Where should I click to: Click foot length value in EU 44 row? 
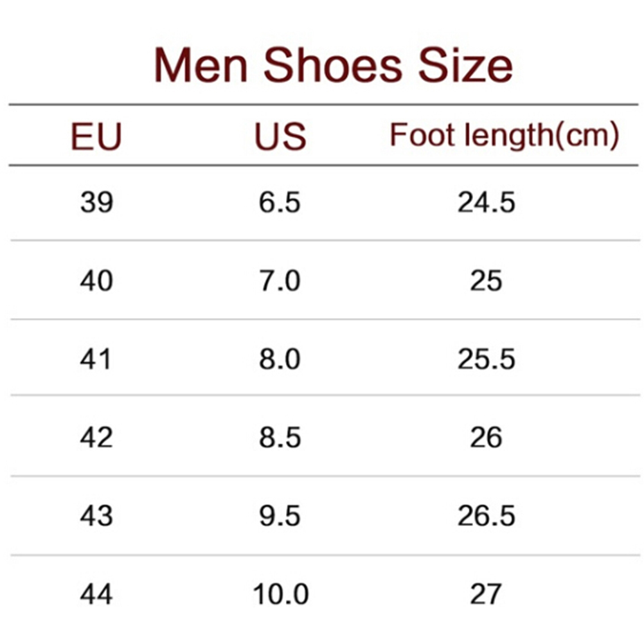[486, 595]
